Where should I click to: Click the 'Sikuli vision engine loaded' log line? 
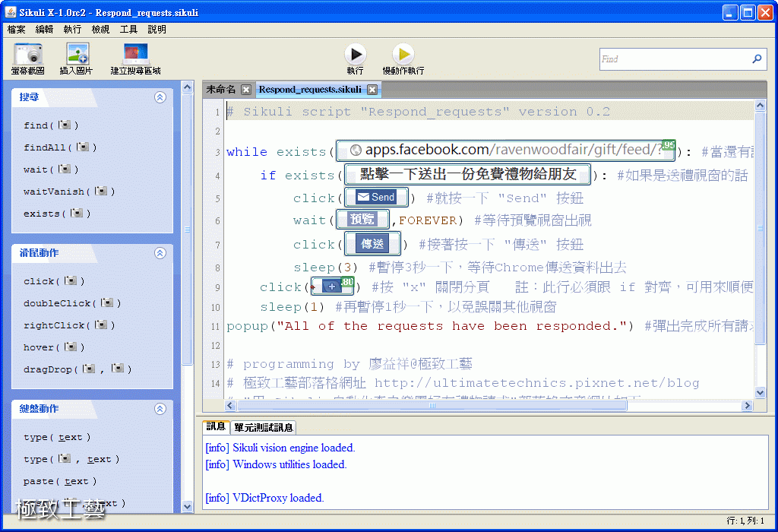pos(280,448)
